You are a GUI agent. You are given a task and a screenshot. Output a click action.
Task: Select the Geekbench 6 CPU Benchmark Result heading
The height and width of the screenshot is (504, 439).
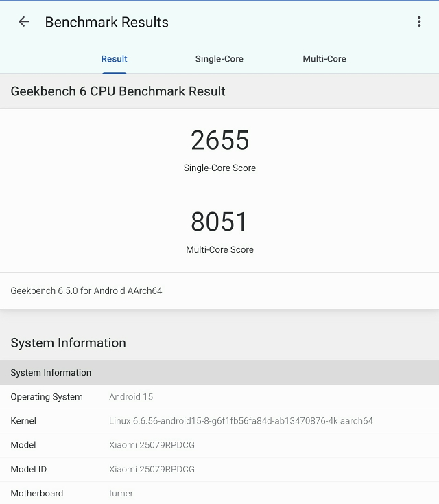[x=118, y=91]
